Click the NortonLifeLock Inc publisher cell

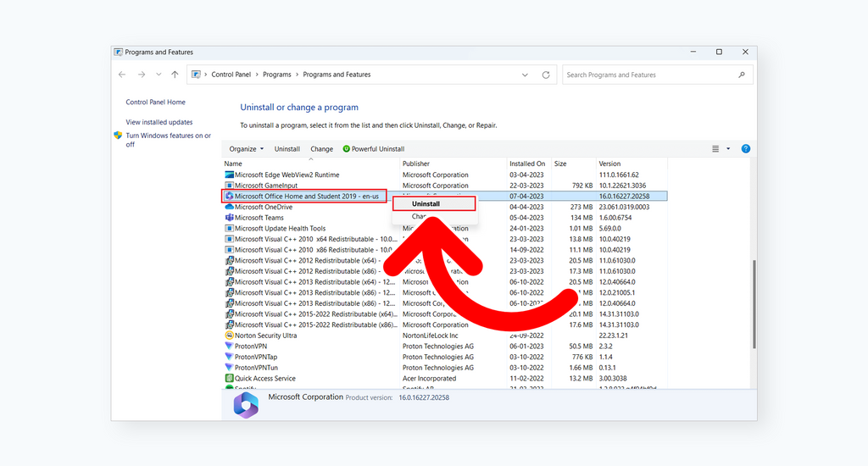click(430, 336)
